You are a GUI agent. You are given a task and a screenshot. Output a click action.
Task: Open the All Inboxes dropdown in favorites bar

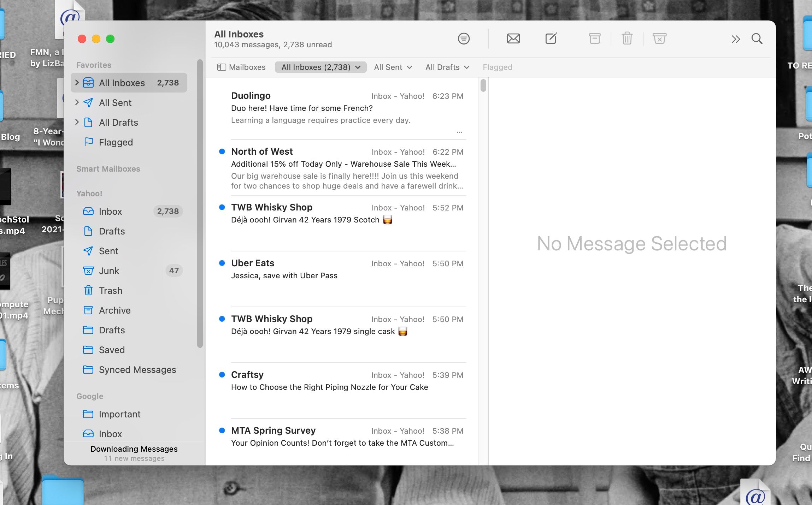(x=358, y=67)
